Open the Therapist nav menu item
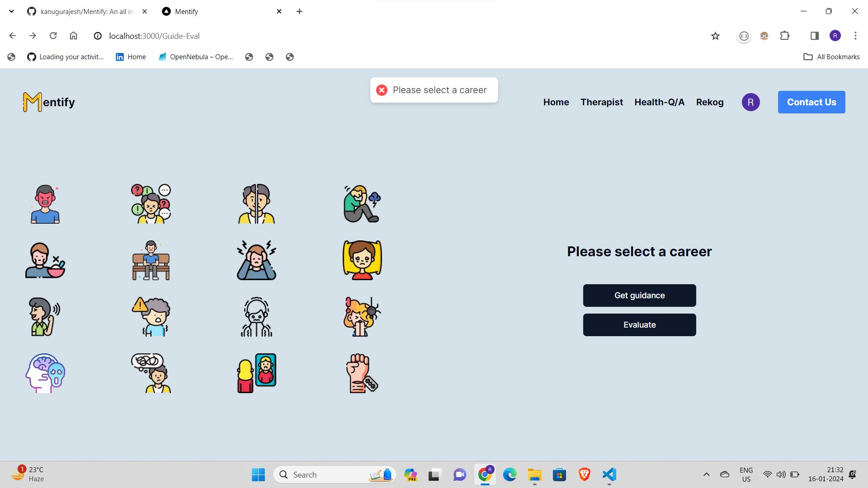 (x=602, y=102)
